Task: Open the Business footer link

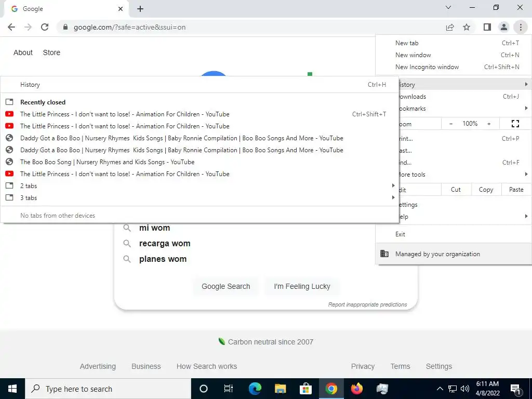Action: 146,366
